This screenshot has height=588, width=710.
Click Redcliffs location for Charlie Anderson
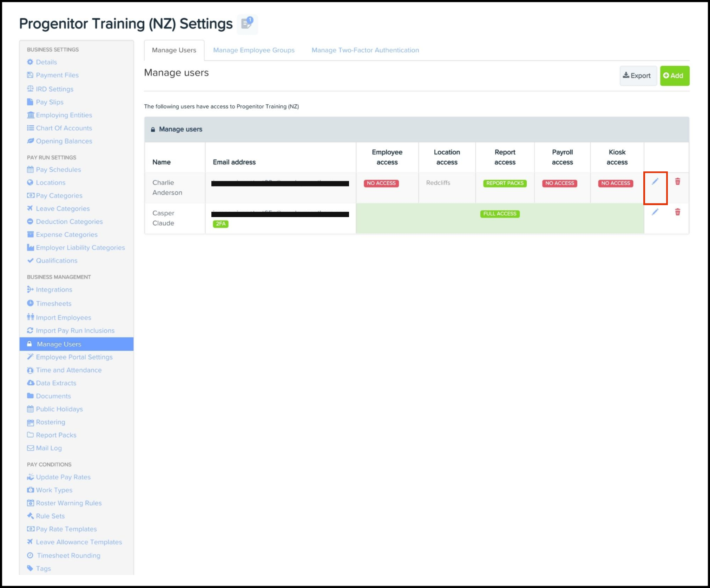438,183
